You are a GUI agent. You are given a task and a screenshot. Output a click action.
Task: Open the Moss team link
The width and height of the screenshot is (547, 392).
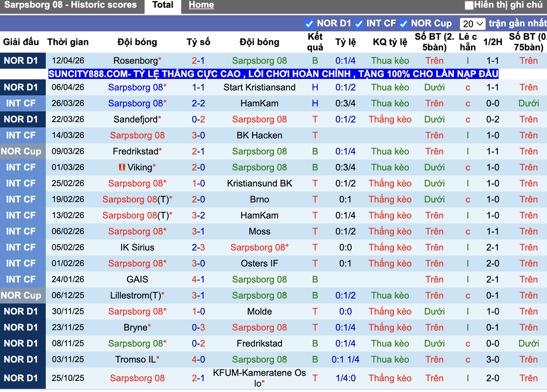pyautogui.click(x=259, y=231)
